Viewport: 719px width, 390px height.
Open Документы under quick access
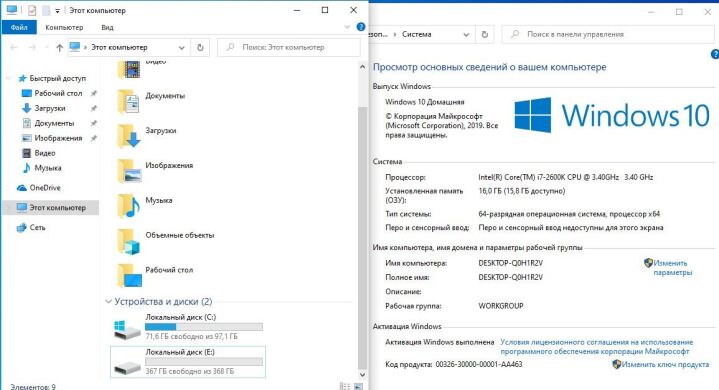[x=54, y=123]
